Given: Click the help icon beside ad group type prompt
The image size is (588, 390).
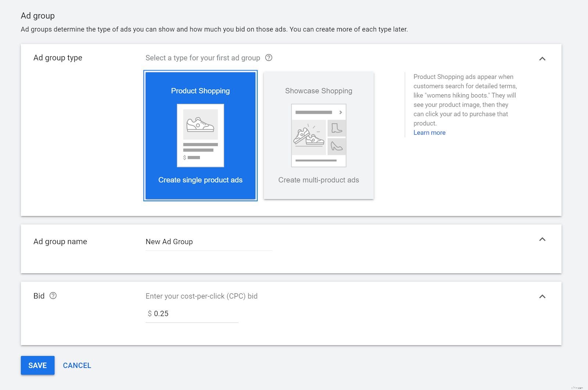Looking at the screenshot, I should (x=269, y=58).
